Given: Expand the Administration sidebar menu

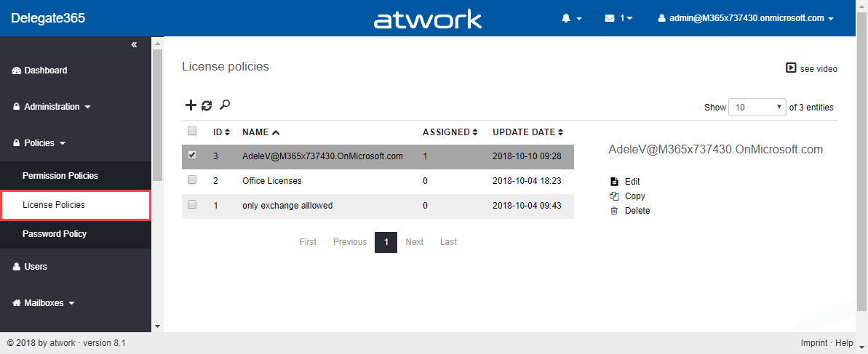Looking at the screenshot, I should point(52,107).
